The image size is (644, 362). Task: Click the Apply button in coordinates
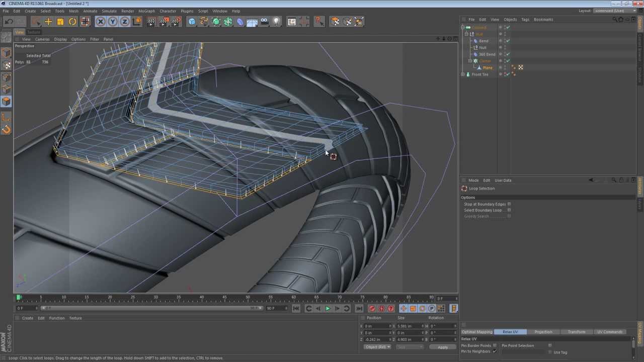443,347
